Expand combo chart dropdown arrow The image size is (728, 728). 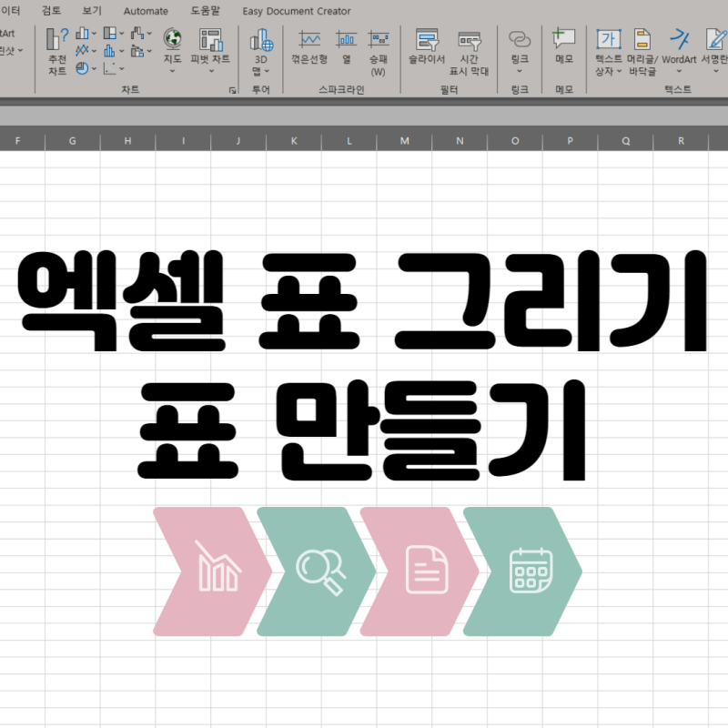149,51
